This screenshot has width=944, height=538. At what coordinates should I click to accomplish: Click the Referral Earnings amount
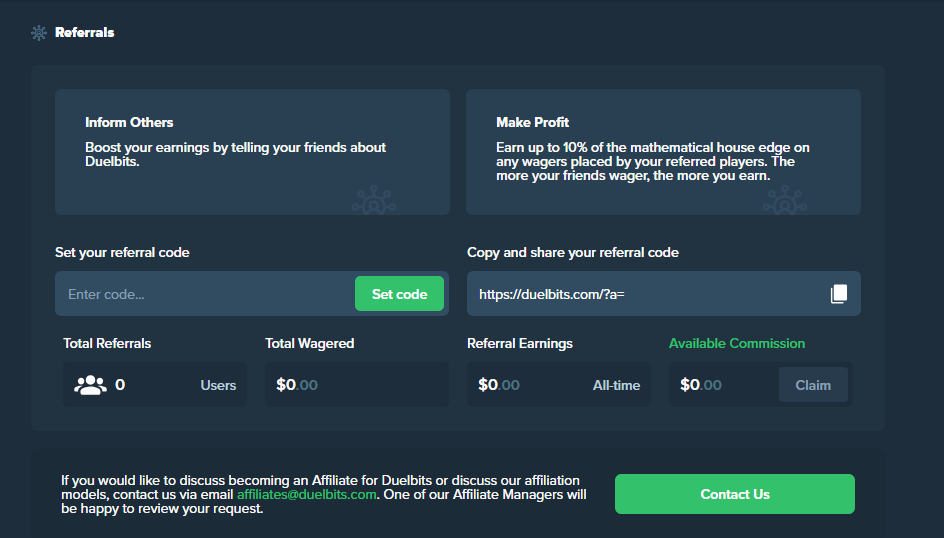point(499,385)
